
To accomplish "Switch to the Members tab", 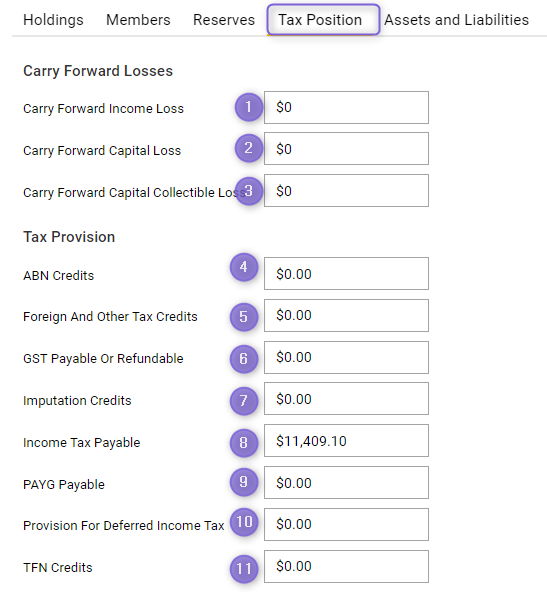I will (x=138, y=20).
